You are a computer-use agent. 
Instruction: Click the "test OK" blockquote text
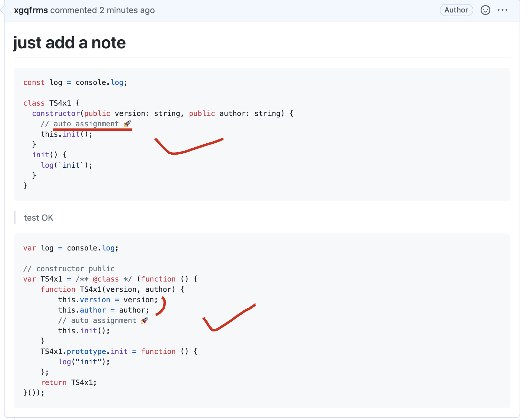coord(39,218)
